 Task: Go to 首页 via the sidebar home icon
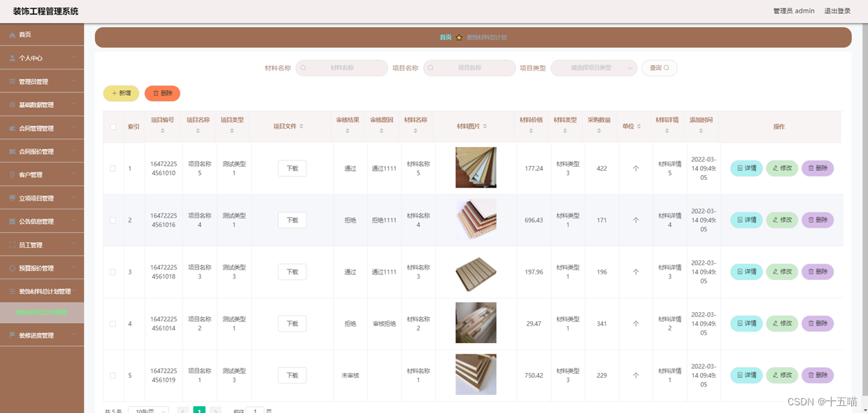(x=12, y=34)
